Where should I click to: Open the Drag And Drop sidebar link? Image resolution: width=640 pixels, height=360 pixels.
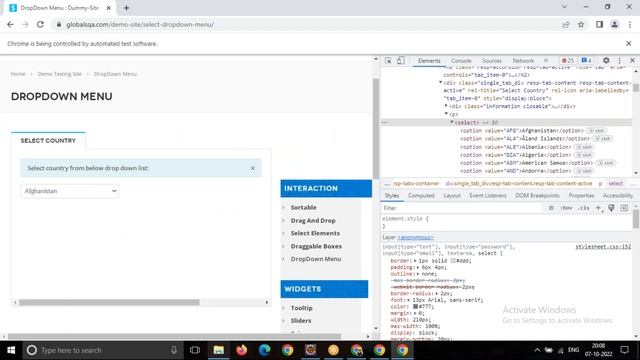[313, 220]
